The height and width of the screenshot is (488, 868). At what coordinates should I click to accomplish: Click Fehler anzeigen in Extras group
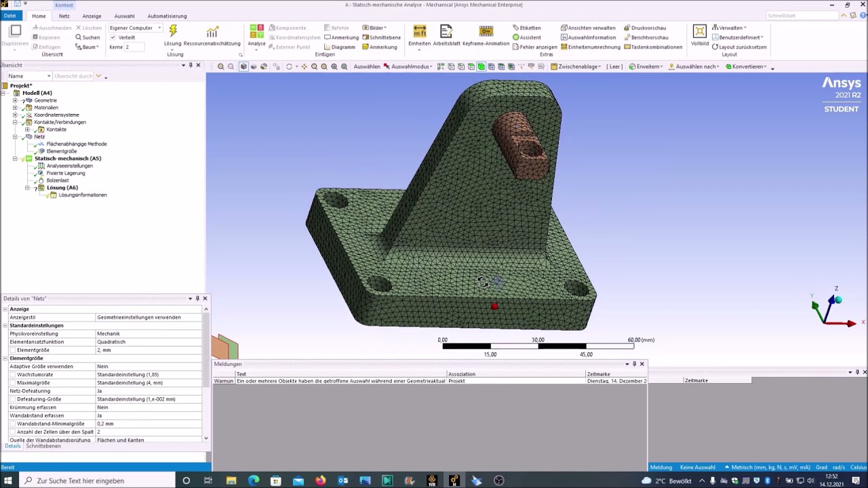point(534,47)
